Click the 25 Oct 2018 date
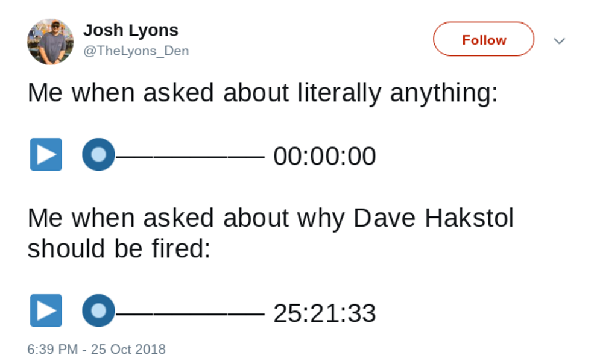591x364 pixels. (128, 350)
